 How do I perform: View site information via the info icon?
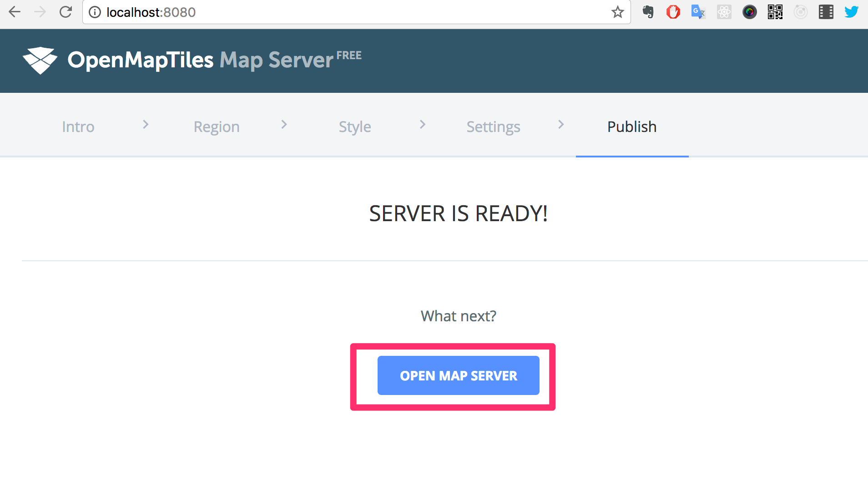(x=94, y=12)
